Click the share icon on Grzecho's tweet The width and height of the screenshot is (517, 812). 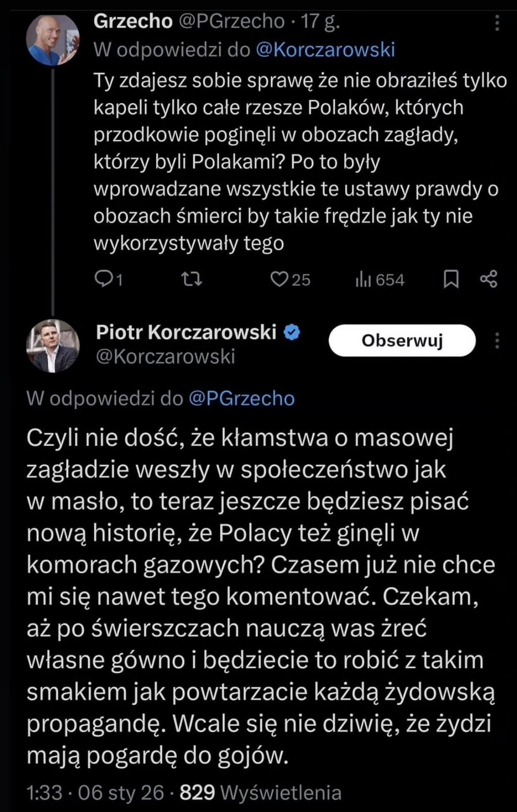click(x=488, y=279)
